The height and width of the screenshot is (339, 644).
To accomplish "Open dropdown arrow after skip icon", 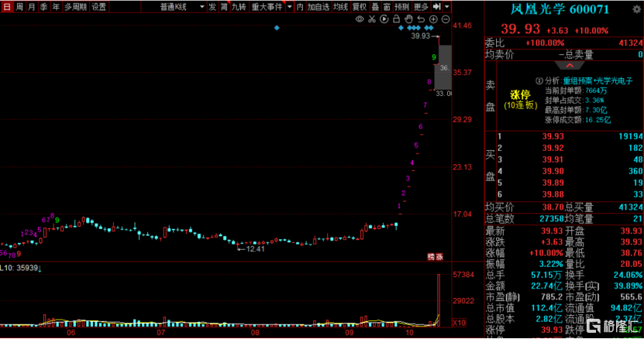I will [x=447, y=6].
